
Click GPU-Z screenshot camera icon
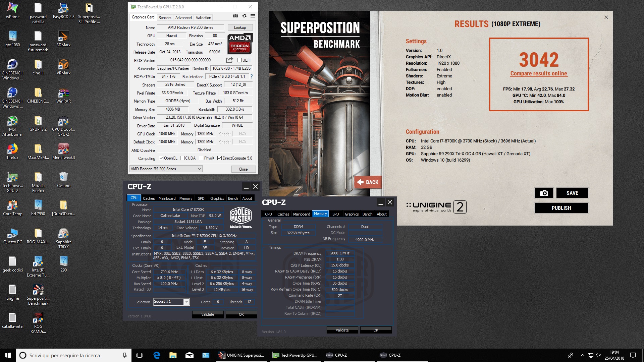point(235,16)
